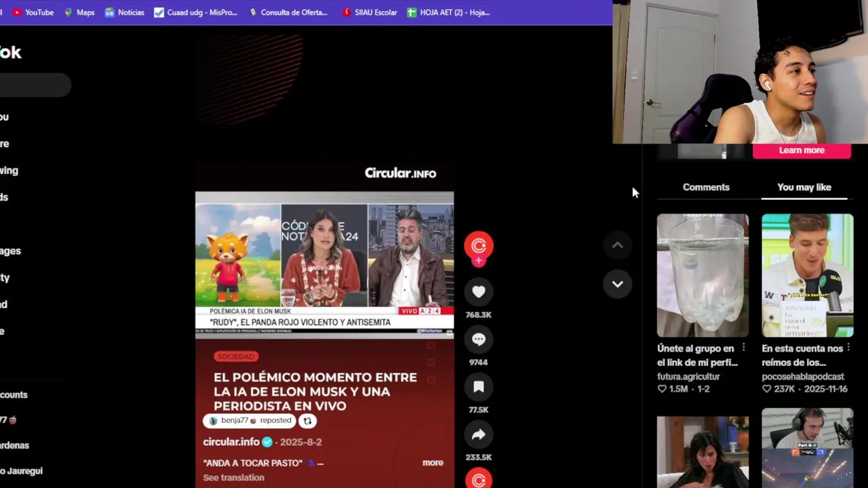
Task: Switch to the You may like tab
Action: click(804, 187)
